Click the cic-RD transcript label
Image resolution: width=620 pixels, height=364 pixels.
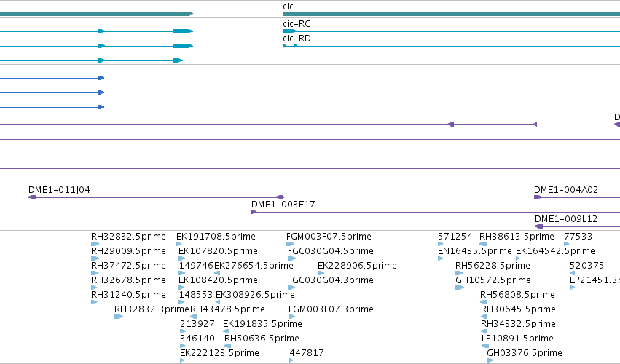click(297, 39)
